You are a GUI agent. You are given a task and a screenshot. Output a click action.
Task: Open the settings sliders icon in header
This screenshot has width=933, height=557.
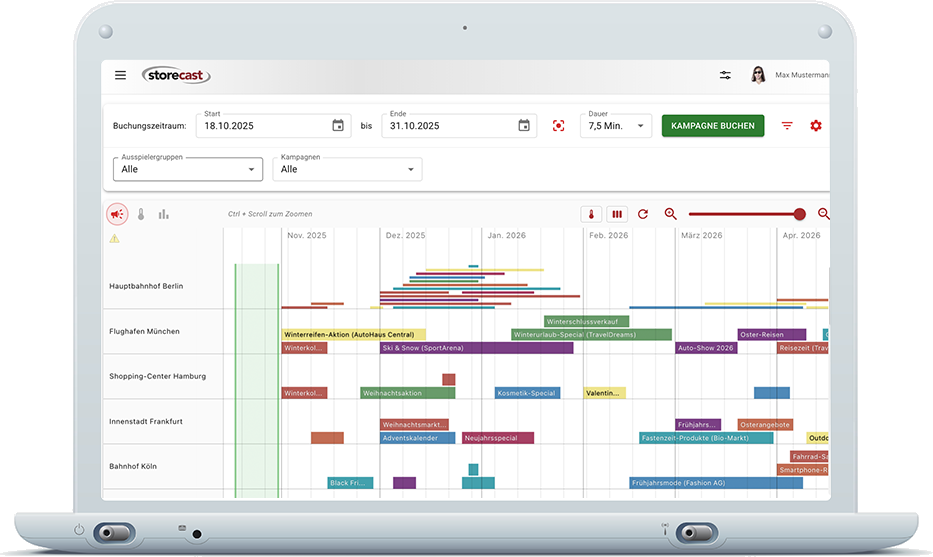tap(725, 75)
